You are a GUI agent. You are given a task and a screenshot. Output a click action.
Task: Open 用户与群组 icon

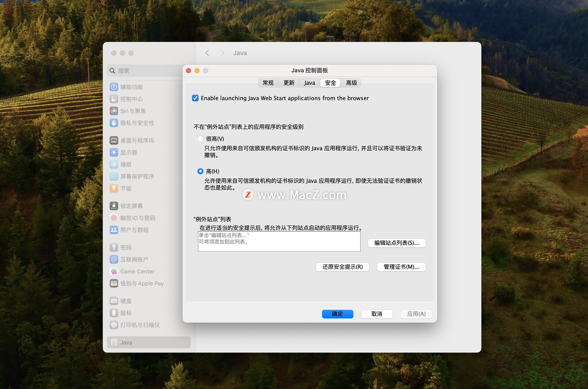[114, 230]
